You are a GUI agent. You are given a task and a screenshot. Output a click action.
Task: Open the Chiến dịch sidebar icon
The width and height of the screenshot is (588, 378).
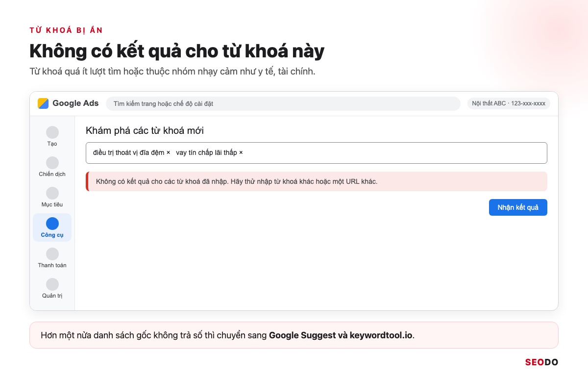point(52,163)
